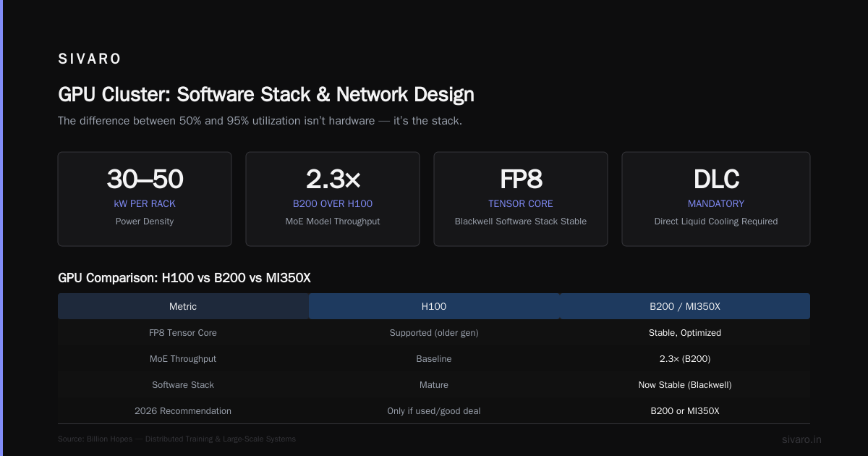Select the '2026 Recommendation' row label
The height and width of the screenshot is (456, 868).
183,411
